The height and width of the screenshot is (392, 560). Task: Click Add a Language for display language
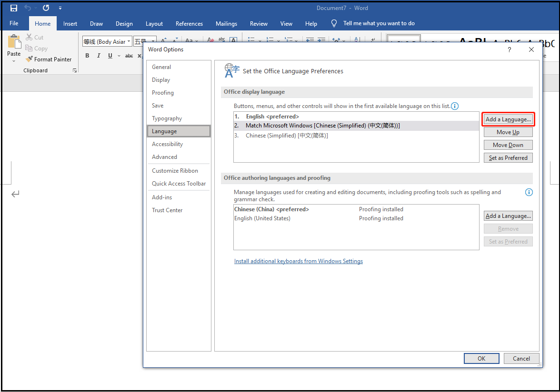pyautogui.click(x=508, y=119)
